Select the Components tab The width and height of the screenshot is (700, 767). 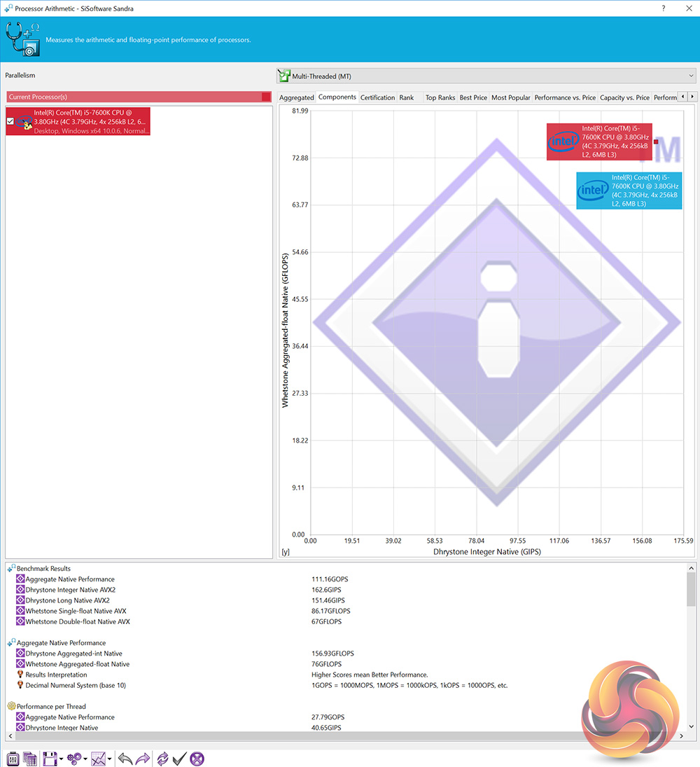(337, 97)
